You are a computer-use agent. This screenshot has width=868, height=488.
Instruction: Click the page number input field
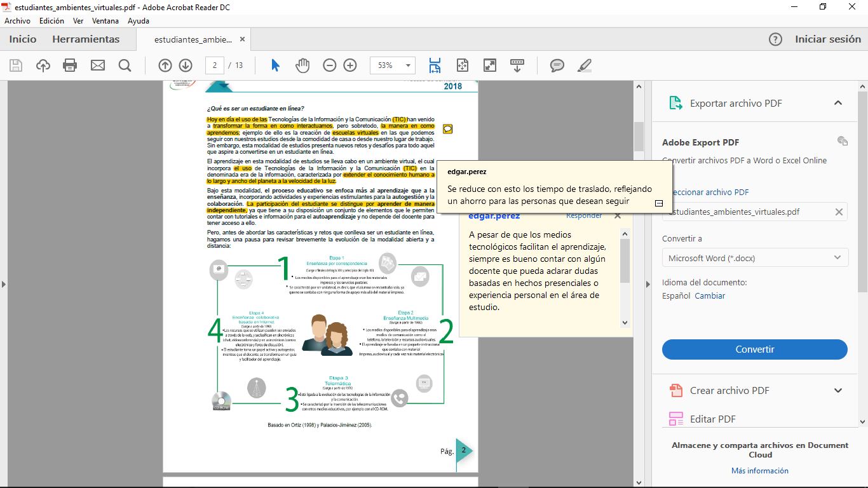(x=215, y=65)
